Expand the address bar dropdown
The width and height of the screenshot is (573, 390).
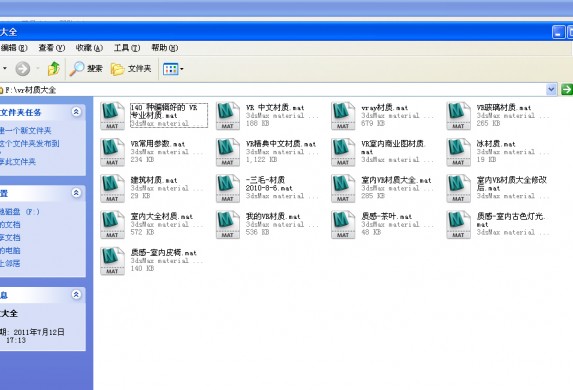click(551, 89)
